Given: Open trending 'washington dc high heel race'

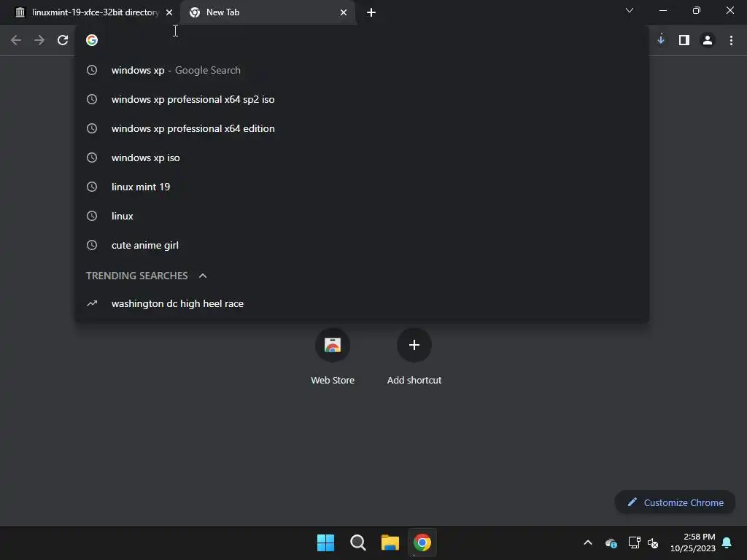Looking at the screenshot, I should coord(362,303).
